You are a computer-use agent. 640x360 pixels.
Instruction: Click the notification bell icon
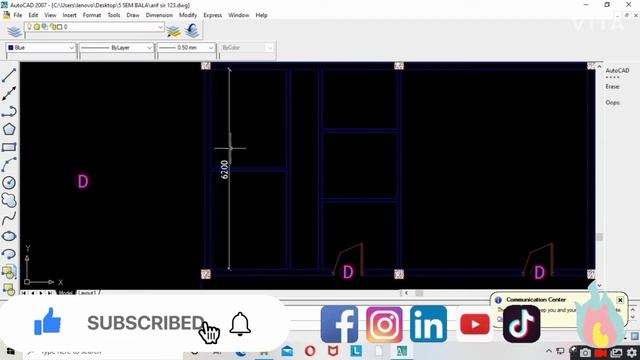click(x=240, y=324)
